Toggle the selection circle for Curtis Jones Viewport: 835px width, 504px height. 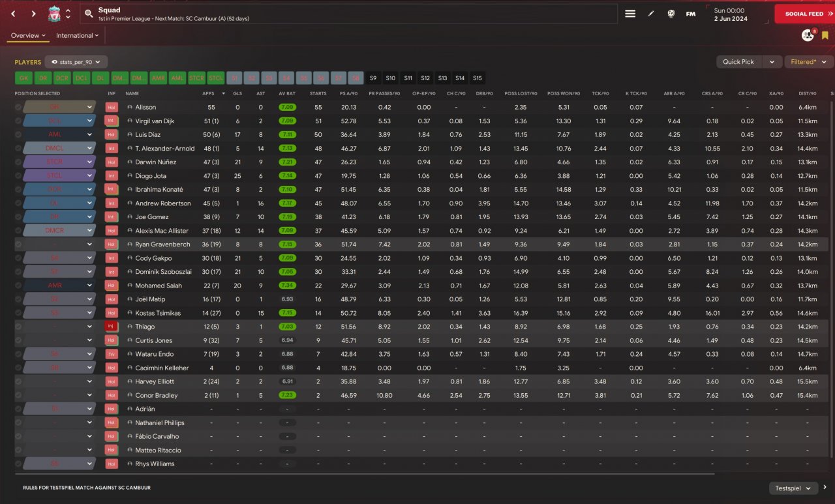point(18,340)
